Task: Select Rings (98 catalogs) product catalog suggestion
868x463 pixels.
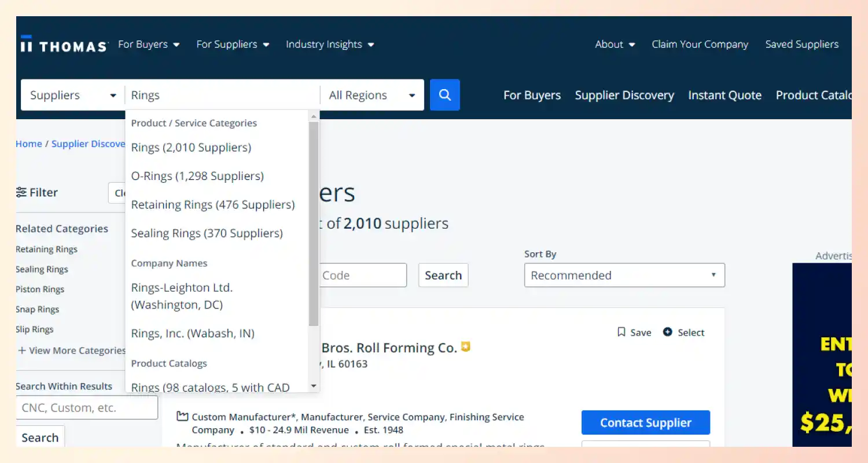Action: point(210,387)
